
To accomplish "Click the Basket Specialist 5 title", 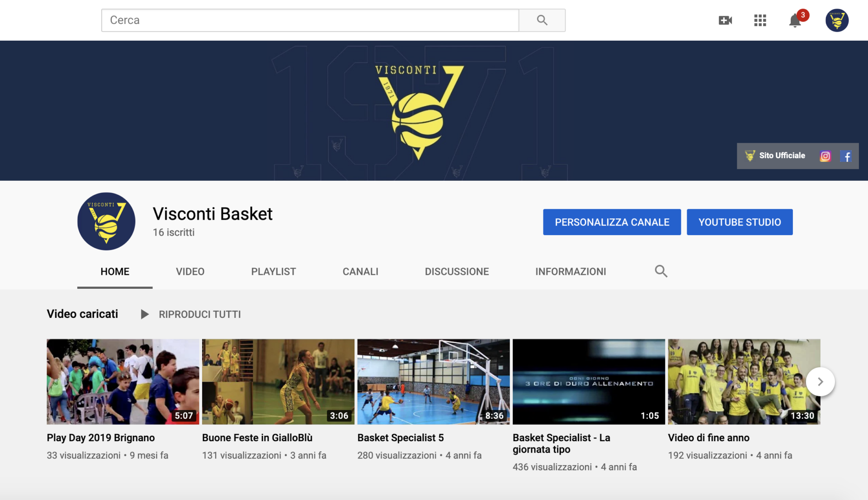I will pos(401,438).
